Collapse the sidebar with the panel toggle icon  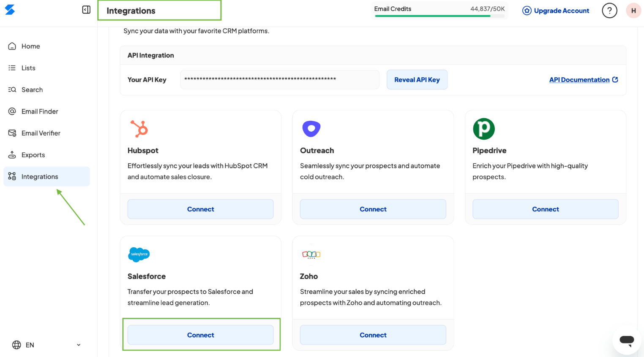click(x=86, y=10)
